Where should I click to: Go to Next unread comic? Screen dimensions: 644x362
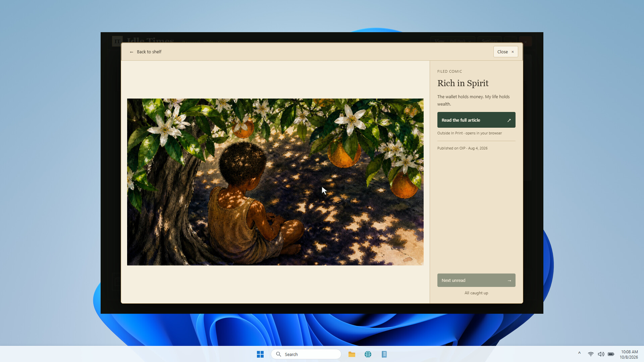tap(476, 280)
